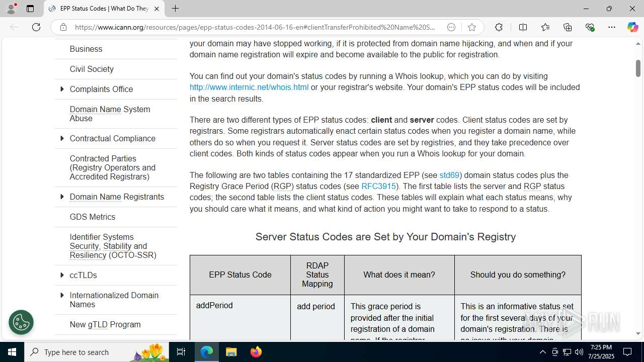Expand Internationalized Domain Names section
This screenshot has height=362, width=644.
pyautogui.click(x=62, y=295)
